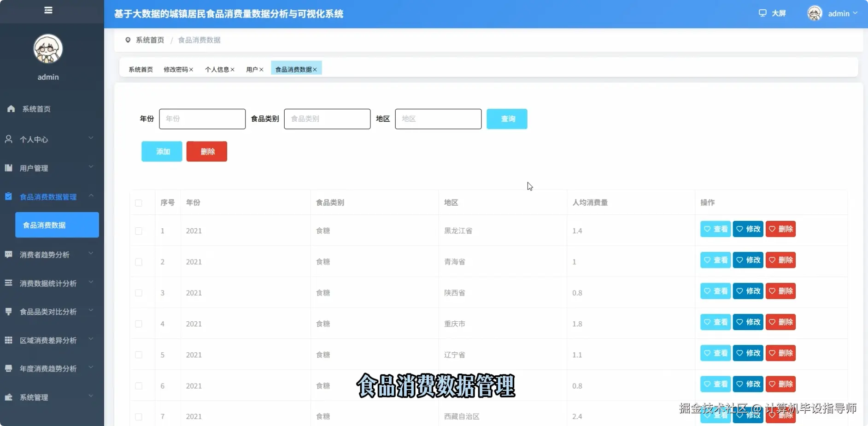The height and width of the screenshot is (426, 868).
Task: Close the 修改密码 tab
Action: (191, 70)
